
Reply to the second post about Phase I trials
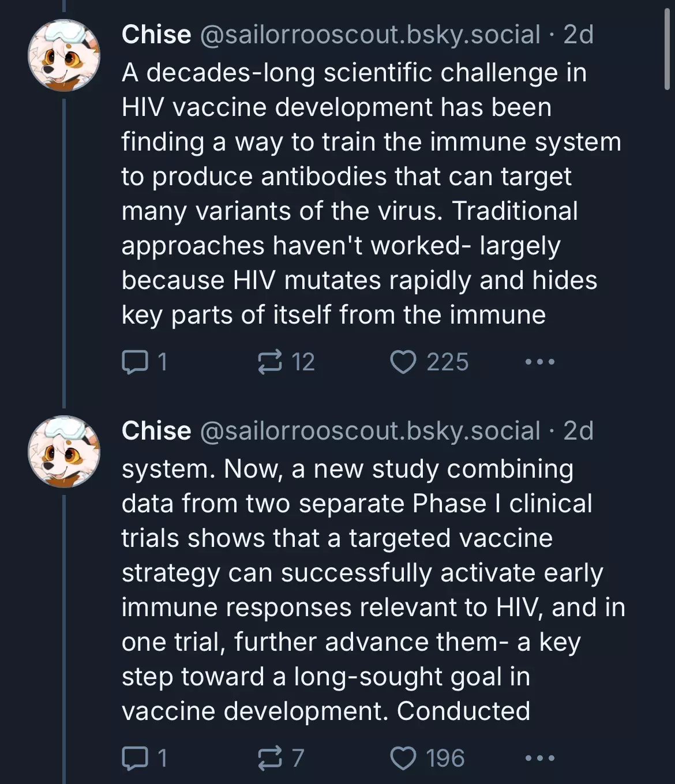[144, 758]
